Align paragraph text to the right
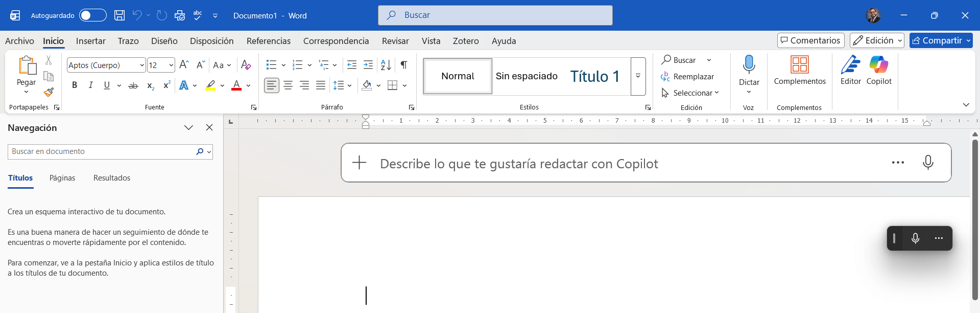 coord(304,85)
